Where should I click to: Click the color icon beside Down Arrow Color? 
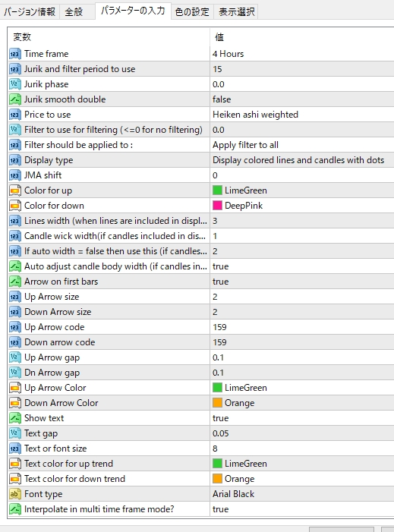[x=15, y=403]
